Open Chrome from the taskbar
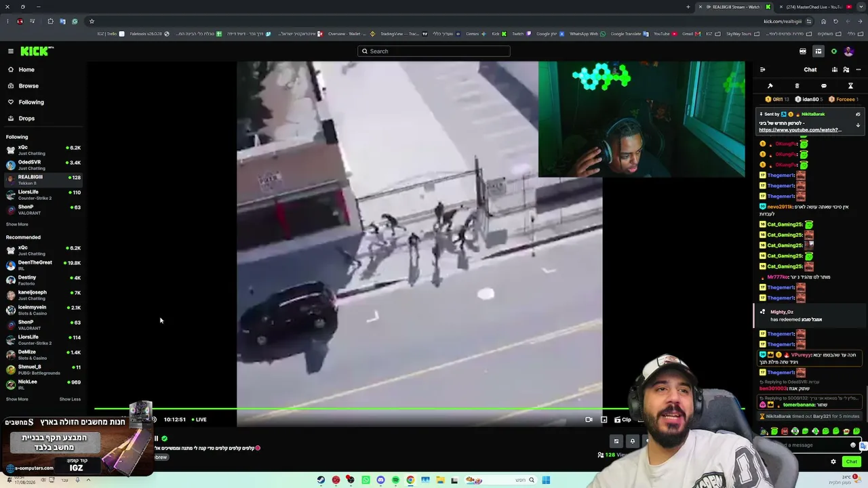The height and width of the screenshot is (488, 868). (410, 480)
